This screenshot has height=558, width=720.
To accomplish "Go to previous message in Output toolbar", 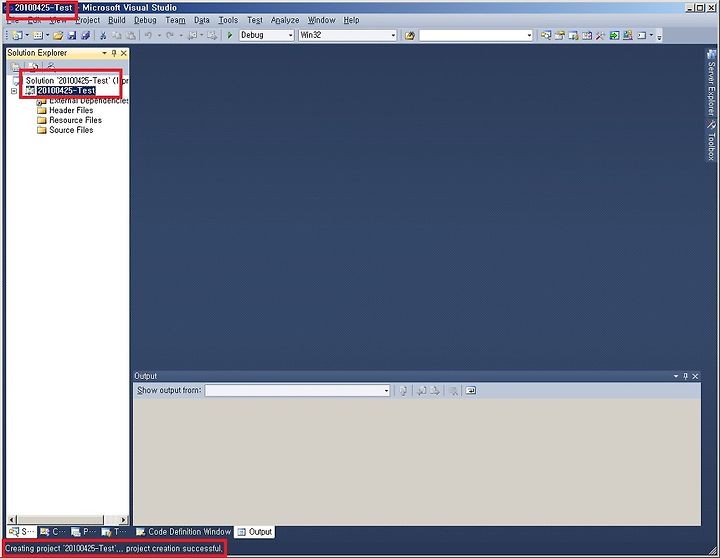I will click(x=422, y=391).
